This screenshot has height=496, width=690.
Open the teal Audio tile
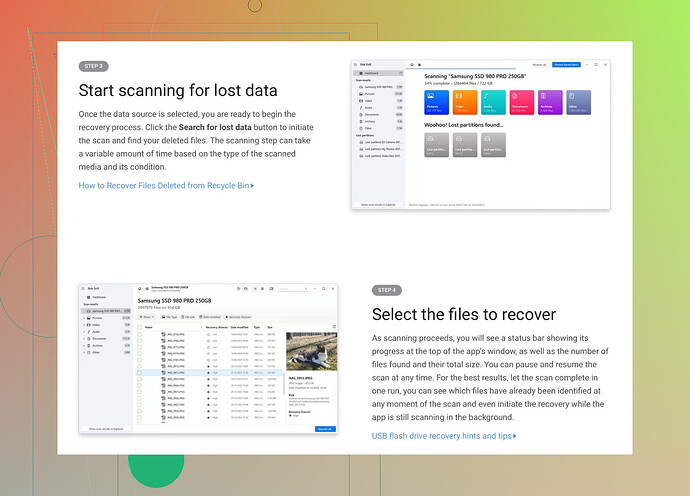click(493, 103)
